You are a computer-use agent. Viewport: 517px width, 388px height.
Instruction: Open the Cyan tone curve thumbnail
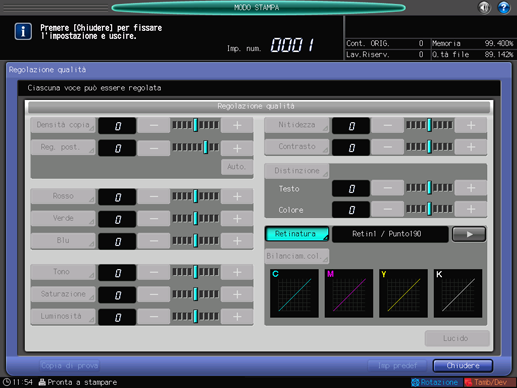pos(294,293)
